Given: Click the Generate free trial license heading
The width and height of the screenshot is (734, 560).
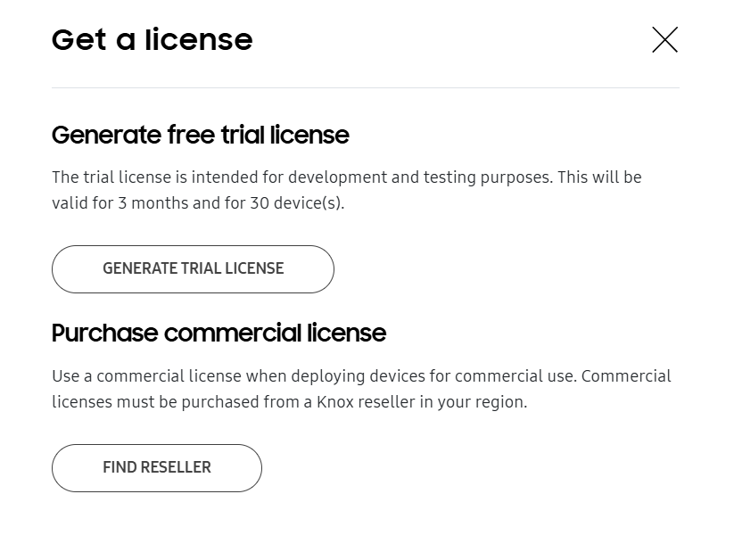Looking at the screenshot, I should point(200,135).
